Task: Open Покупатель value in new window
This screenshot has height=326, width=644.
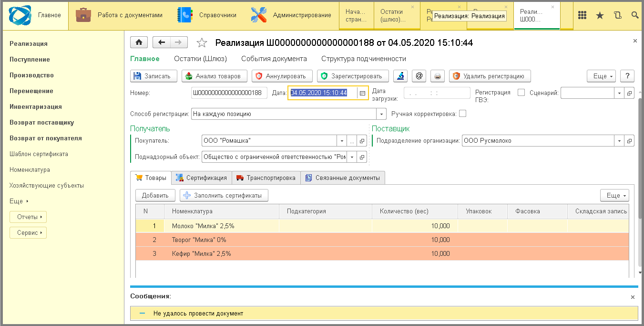Action: (x=362, y=141)
